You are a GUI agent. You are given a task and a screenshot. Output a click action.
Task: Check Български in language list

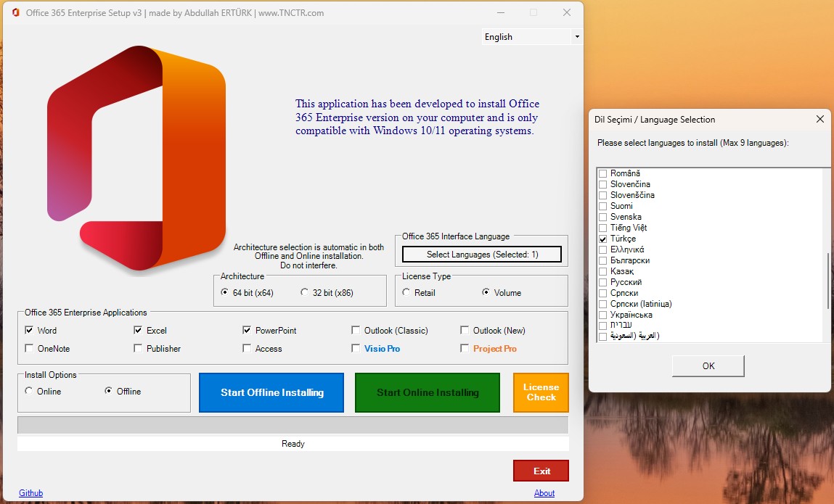click(x=602, y=260)
